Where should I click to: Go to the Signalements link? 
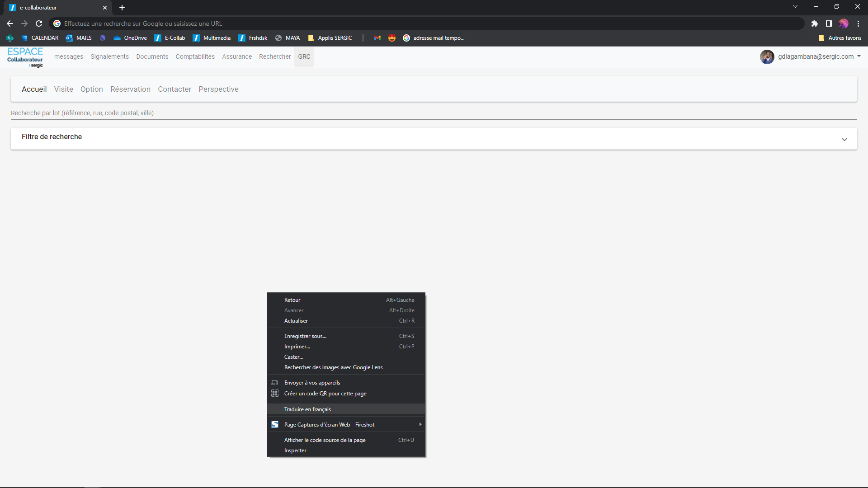[109, 56]
